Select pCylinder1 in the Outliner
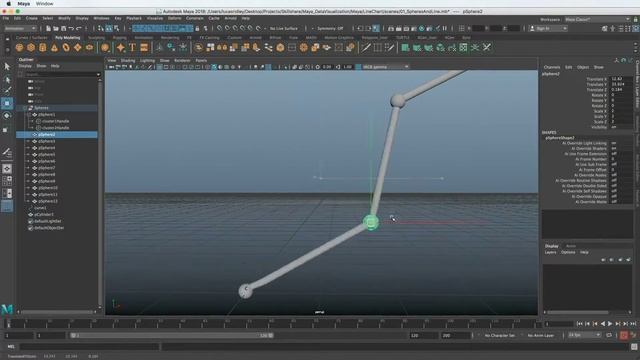This screenshot has width=640, height=360. [44, 214]
